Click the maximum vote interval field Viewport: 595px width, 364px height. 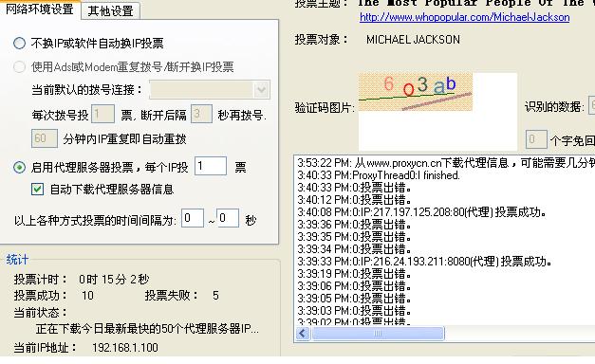pyautogui.click(x=228, y=218)
